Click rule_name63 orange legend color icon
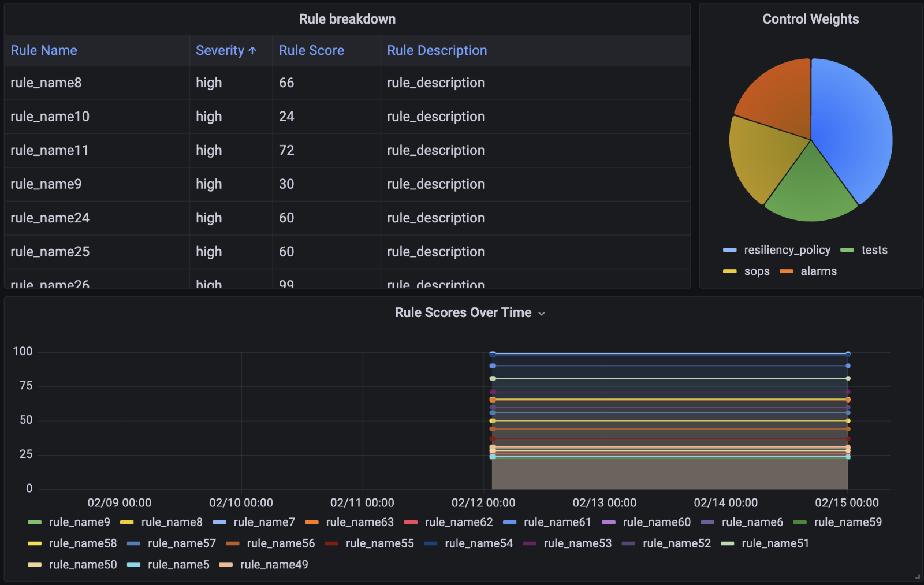 coord(312,523)
